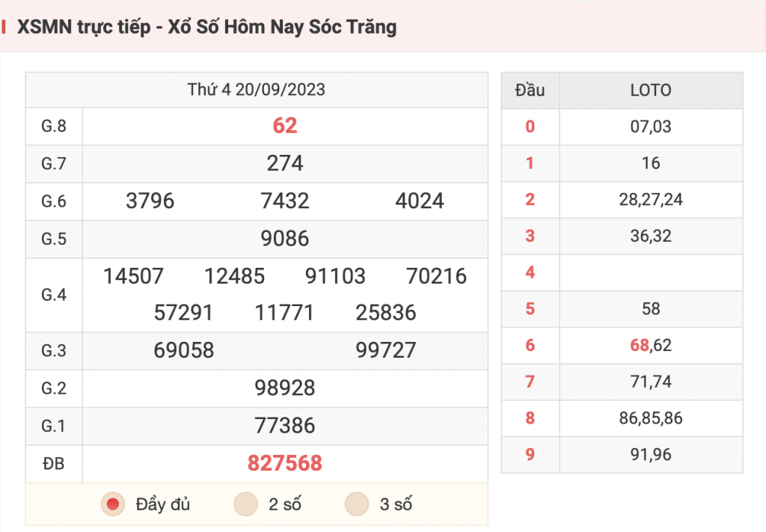Click the date Thứ 4 20/09/2023 header
Viewport: 766px width, 532px height.
(257, 90)
